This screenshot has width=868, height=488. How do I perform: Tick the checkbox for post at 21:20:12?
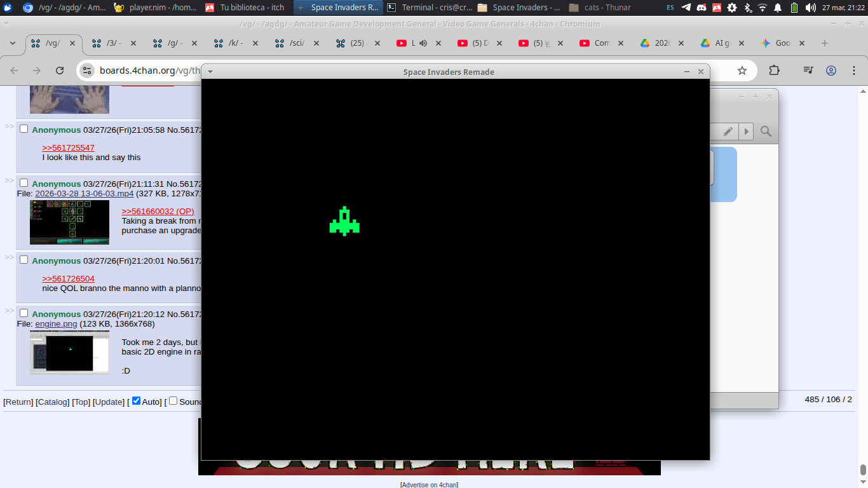point(24,313)
